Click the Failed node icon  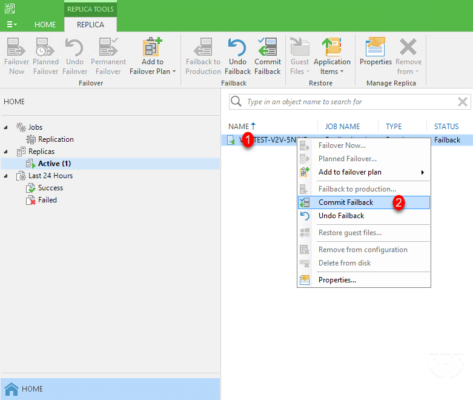[x=31, y=200]
